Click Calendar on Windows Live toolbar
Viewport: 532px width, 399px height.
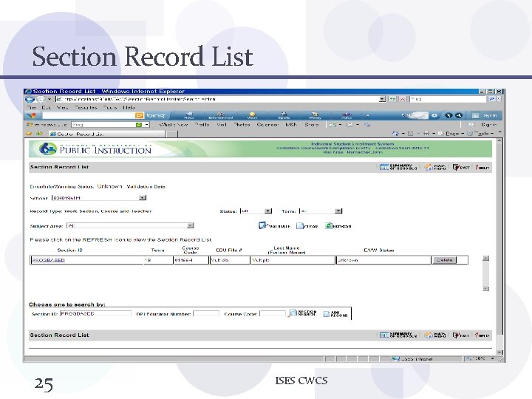click(267, 125)
